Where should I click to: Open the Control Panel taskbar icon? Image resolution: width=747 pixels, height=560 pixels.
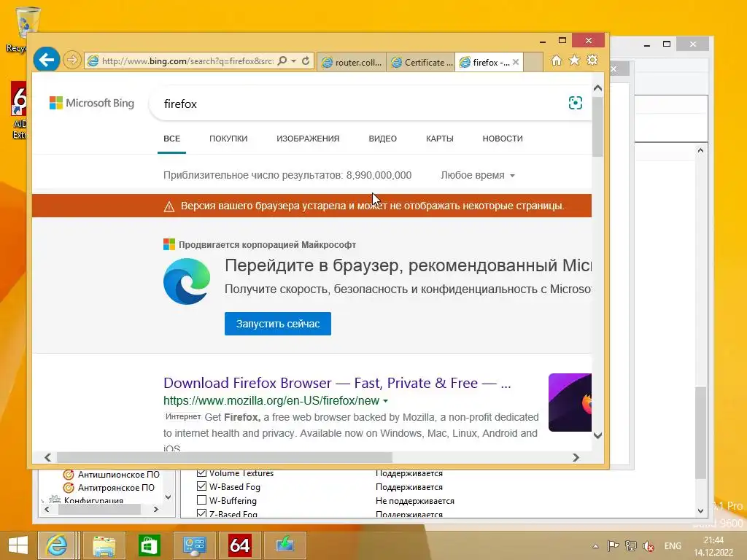click(x=194, y=545)
